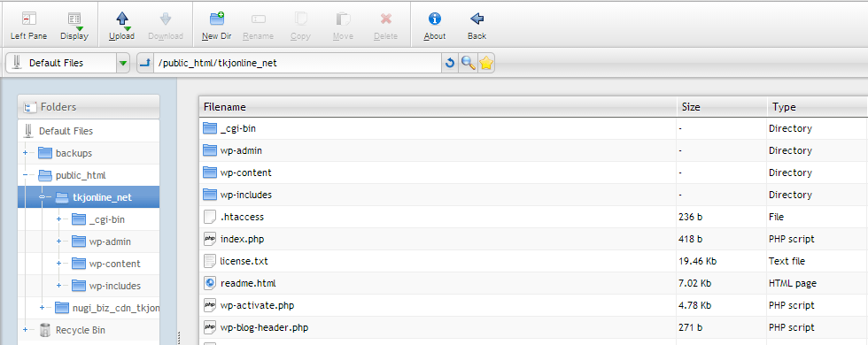Select wp-admin folder in tree
Screen dimensions: 868x345
(x=110, y=241)
